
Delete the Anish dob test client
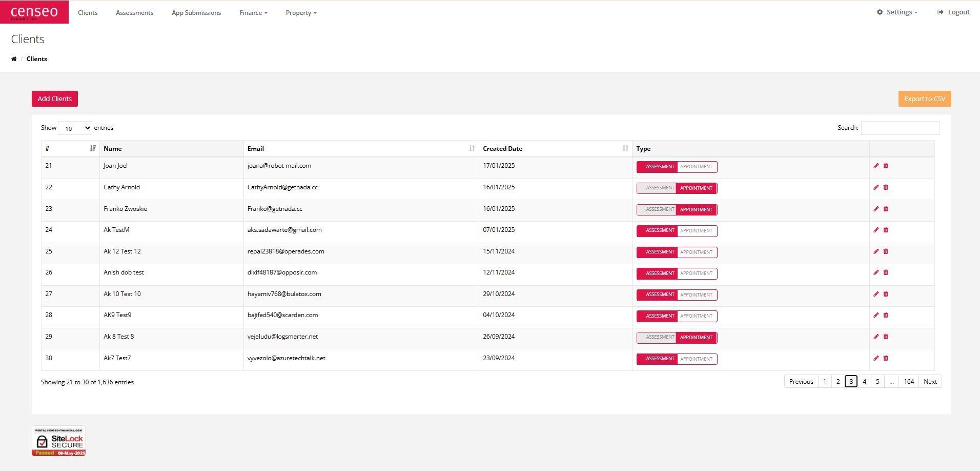[886, 272]
